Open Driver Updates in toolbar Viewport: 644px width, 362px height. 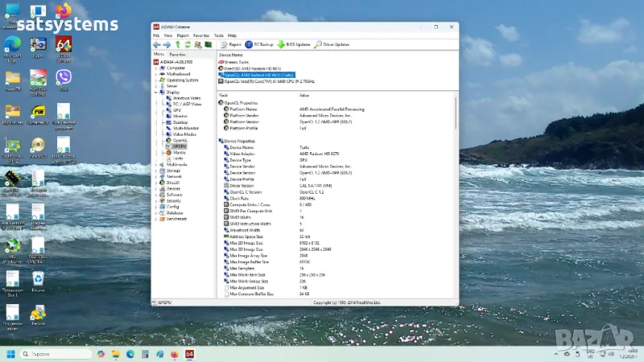332,44
